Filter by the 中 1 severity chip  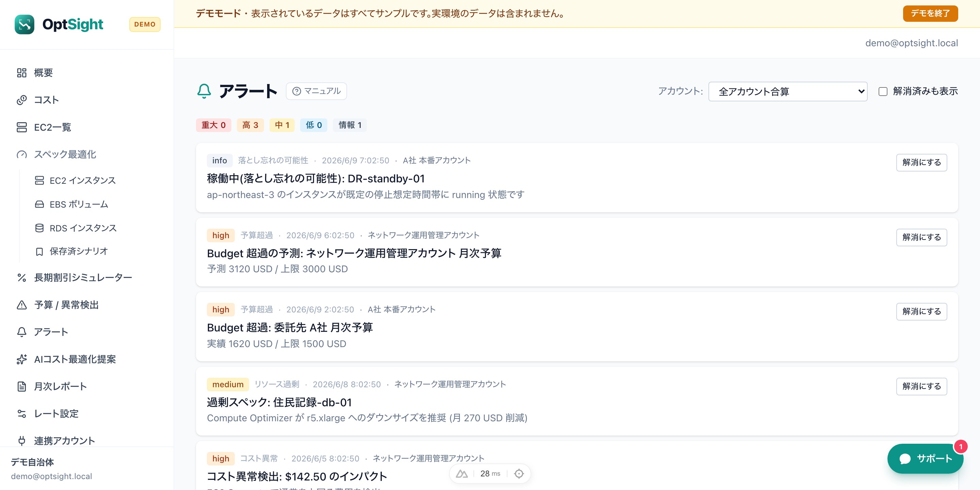click(x=282, y=125)
